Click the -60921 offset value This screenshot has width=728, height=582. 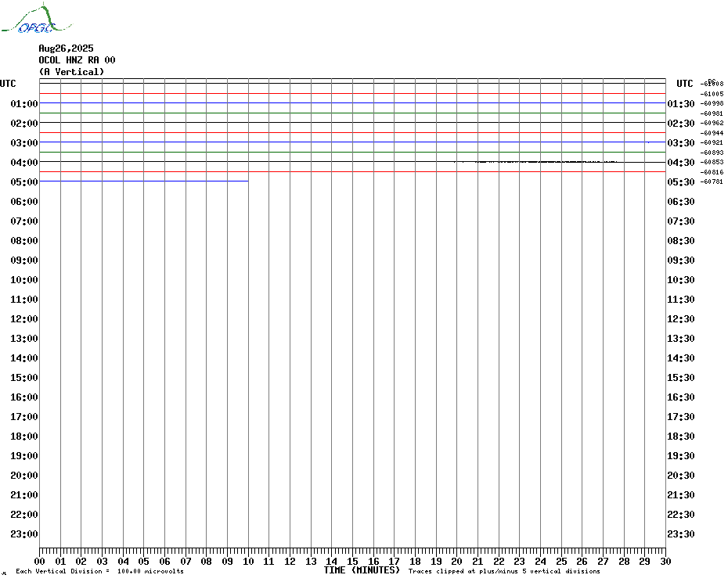712,142
